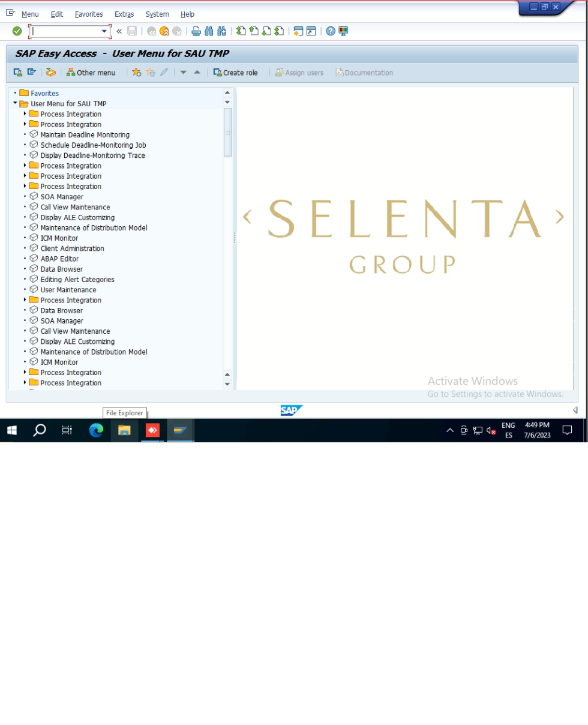Move favorite down with the down-triangle icon

[184, 73]
